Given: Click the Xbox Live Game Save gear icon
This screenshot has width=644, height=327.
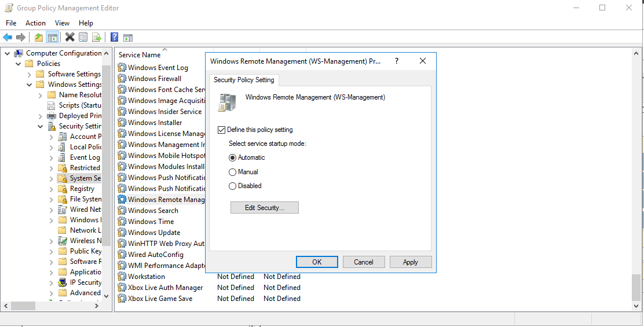Looking at the screenshot, I should tap(122, 299).
